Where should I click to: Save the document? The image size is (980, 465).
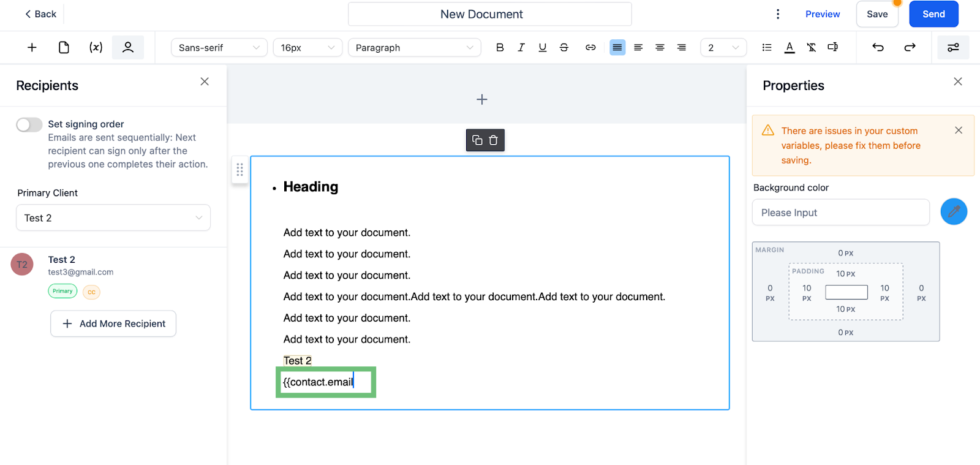coord(877,14)
